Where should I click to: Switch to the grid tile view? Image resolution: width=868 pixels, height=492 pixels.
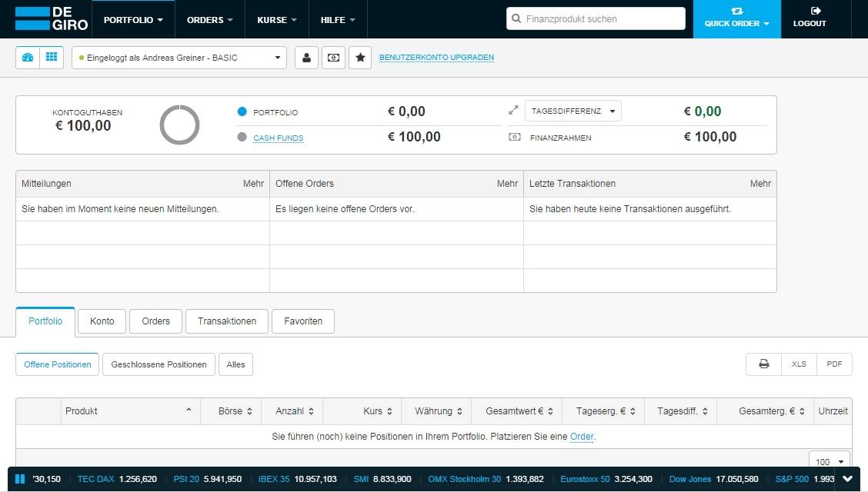click(52, 58)
